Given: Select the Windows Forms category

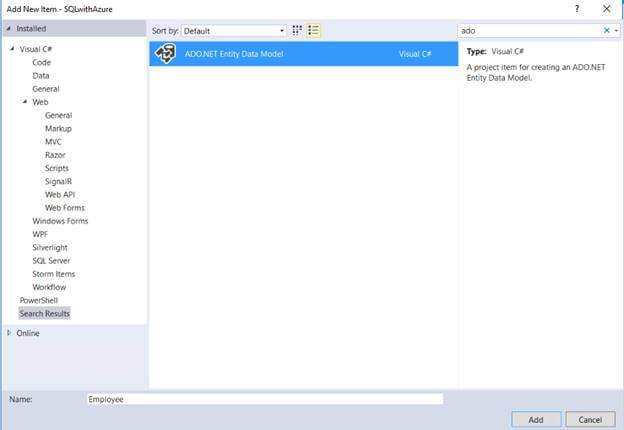Looking at the screenshot, I should [60, 221].
